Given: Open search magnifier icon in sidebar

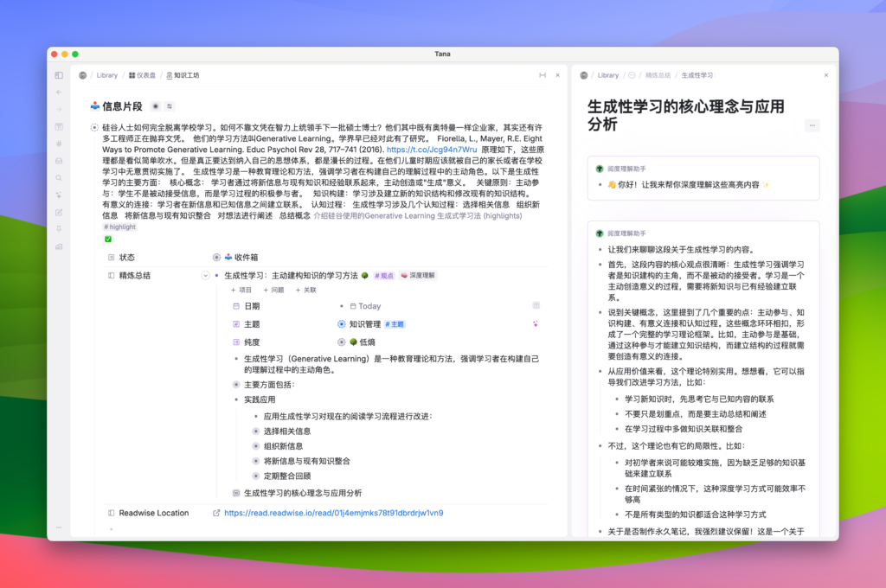Looking at the screenshot, I should (x=59, y=178).
